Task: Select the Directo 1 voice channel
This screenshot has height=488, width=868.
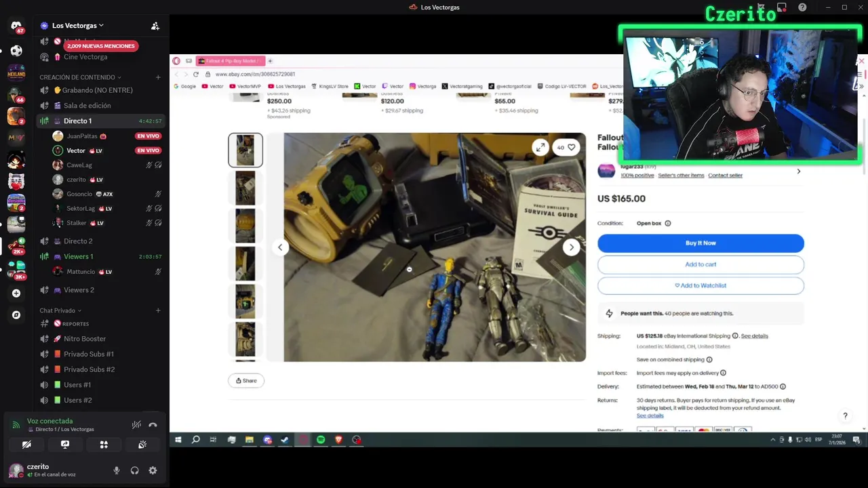Action: (x=100, y=121)
